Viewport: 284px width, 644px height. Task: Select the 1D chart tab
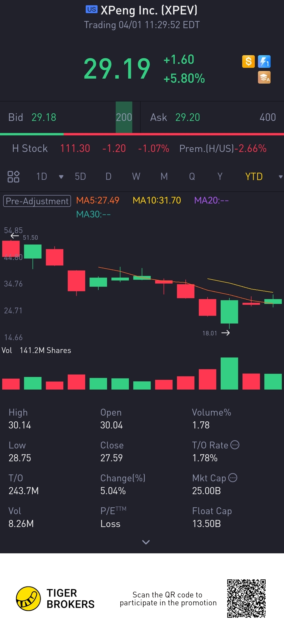tap(42, 177)
